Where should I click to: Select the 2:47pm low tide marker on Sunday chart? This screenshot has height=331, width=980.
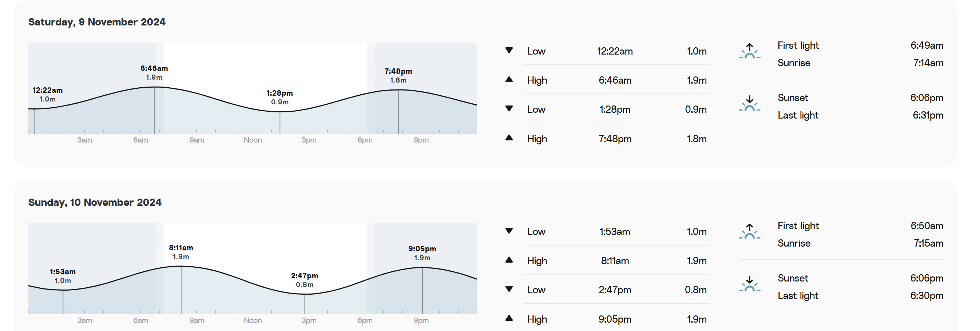coord(305,280)
